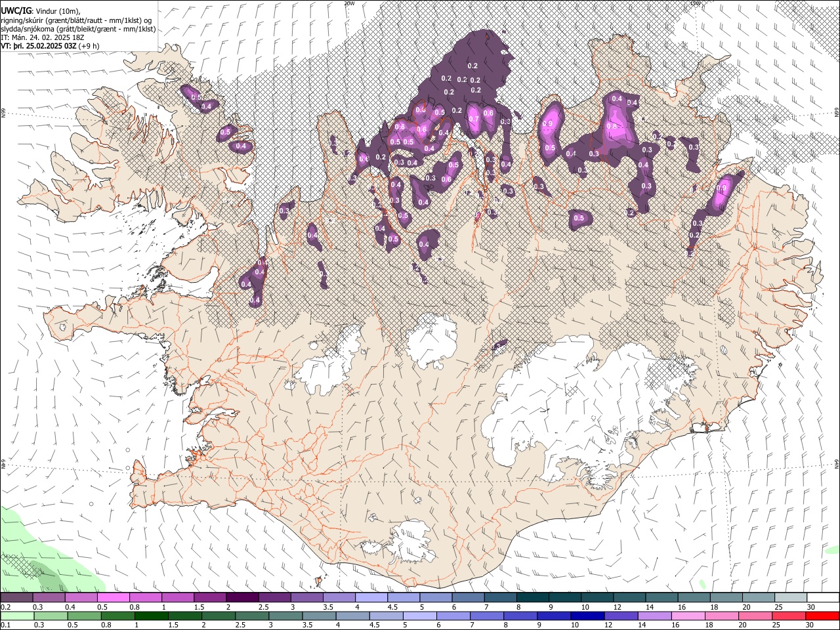
Task: Choose the lavender 14–16 rain legend swatch
Action: (654, 616)
